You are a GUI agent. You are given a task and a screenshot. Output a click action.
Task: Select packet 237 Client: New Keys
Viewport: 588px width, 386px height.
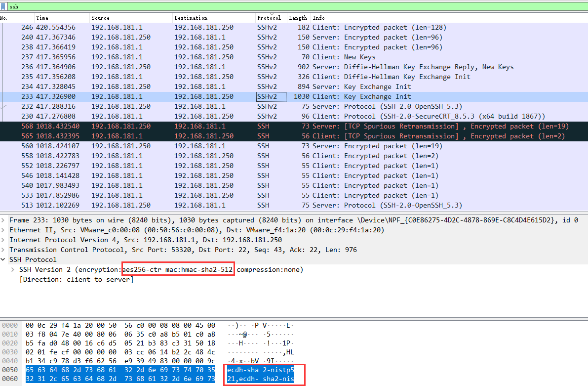click(294, 57)
